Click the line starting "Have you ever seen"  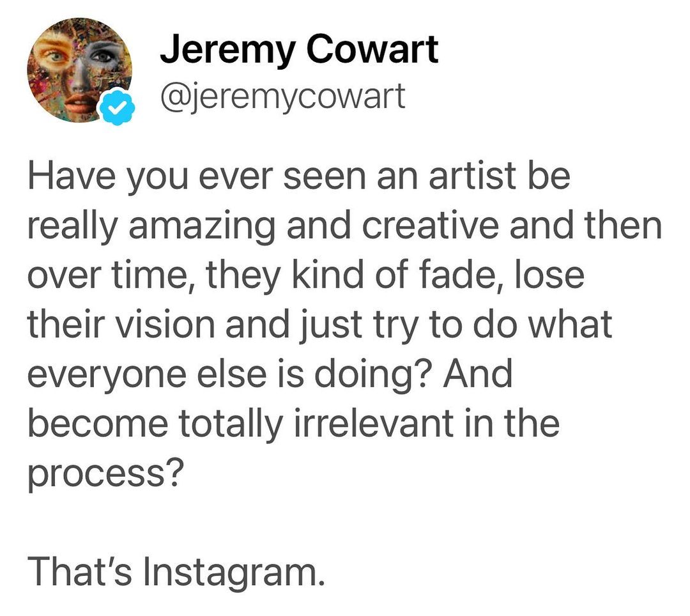click(298, 176)
